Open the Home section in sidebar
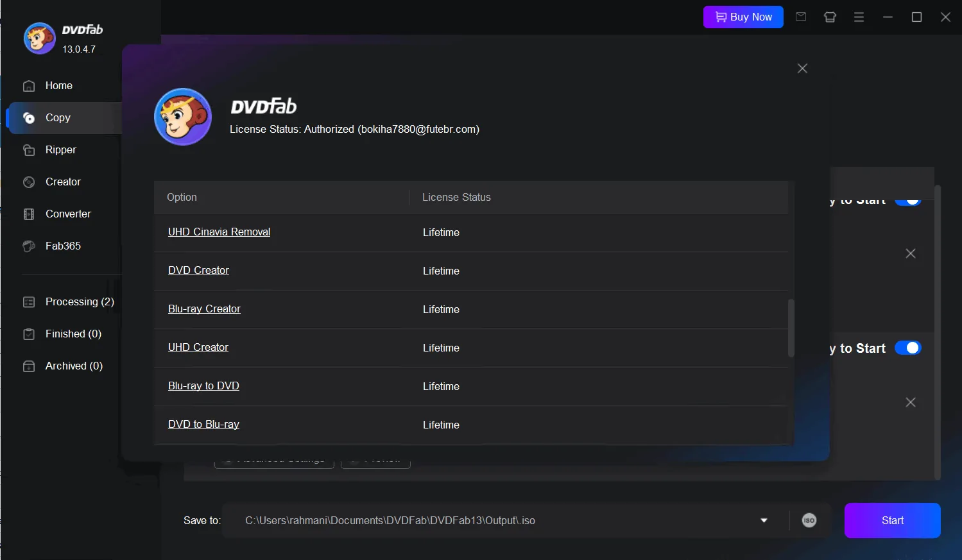Viewport: 962px width, 560px height. tap(59, 86)
